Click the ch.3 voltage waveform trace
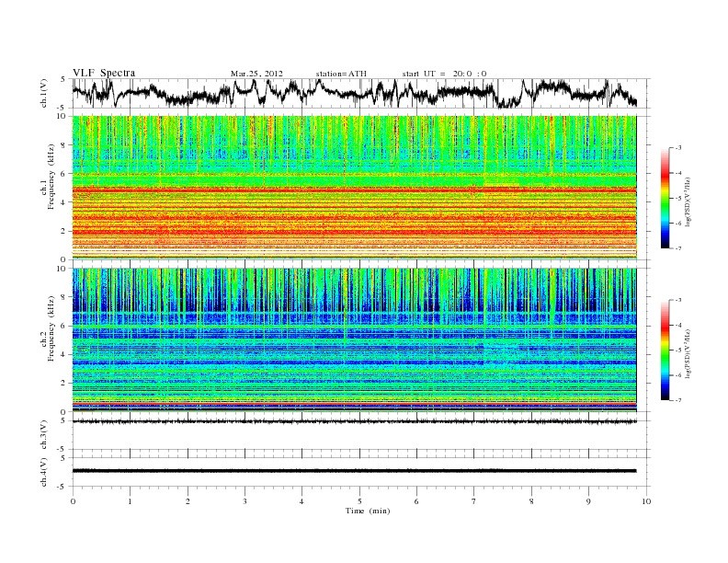728x563 pixels. (354, 421)
